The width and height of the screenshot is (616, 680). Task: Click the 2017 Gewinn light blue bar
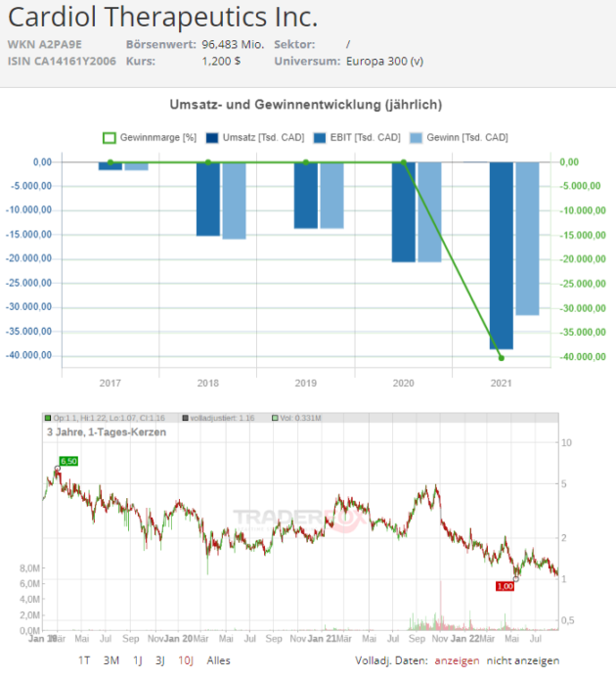click(x=137, y=166)
